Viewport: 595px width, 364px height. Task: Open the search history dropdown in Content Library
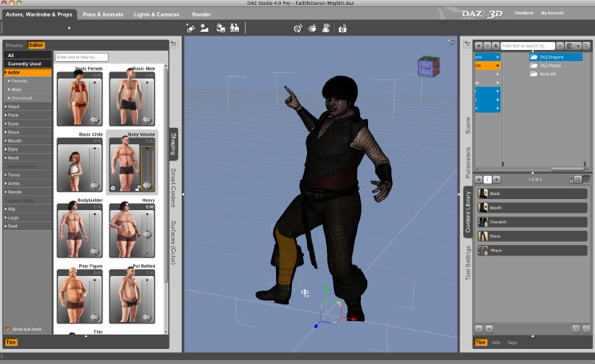pos(560,46)
